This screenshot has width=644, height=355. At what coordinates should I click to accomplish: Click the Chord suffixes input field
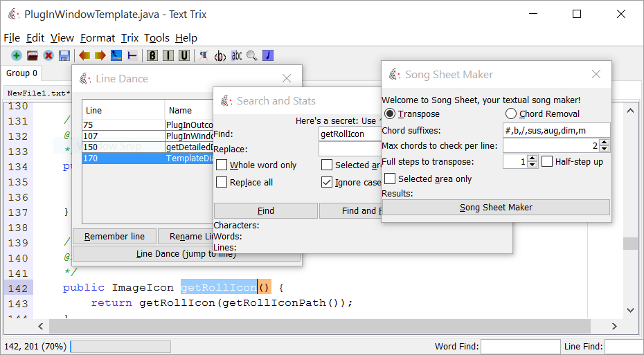pos(557,131)
